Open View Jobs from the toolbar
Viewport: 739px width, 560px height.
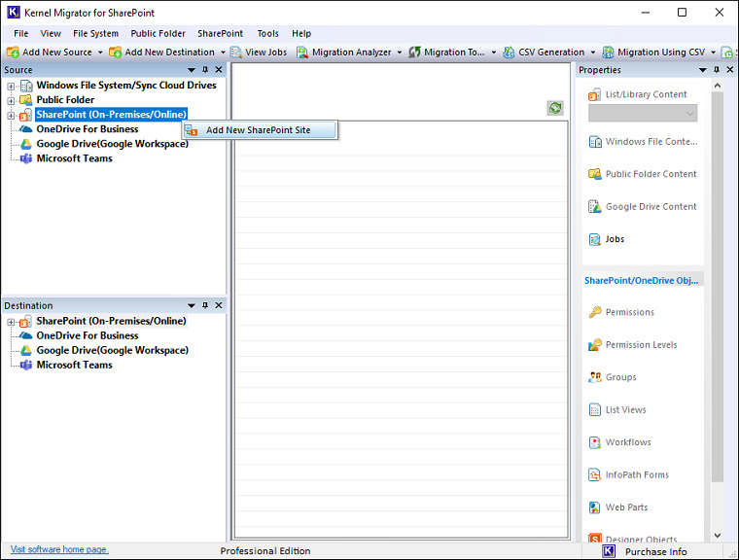pyautogui.click(x=259, y=52)
